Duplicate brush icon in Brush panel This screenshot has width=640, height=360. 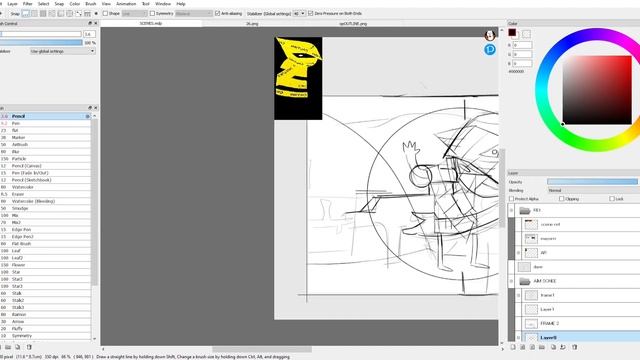coord(18,347)
